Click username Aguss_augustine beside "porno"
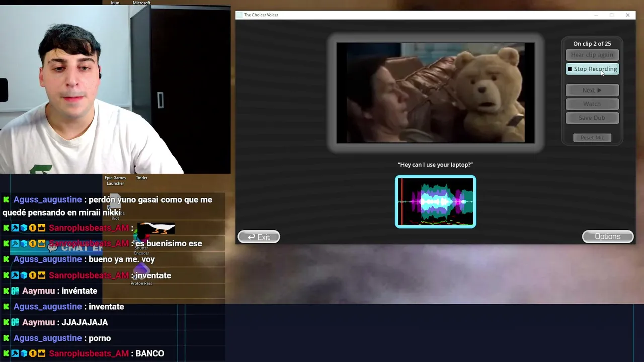This screenshot has height=362, width=644. point(47,338)
